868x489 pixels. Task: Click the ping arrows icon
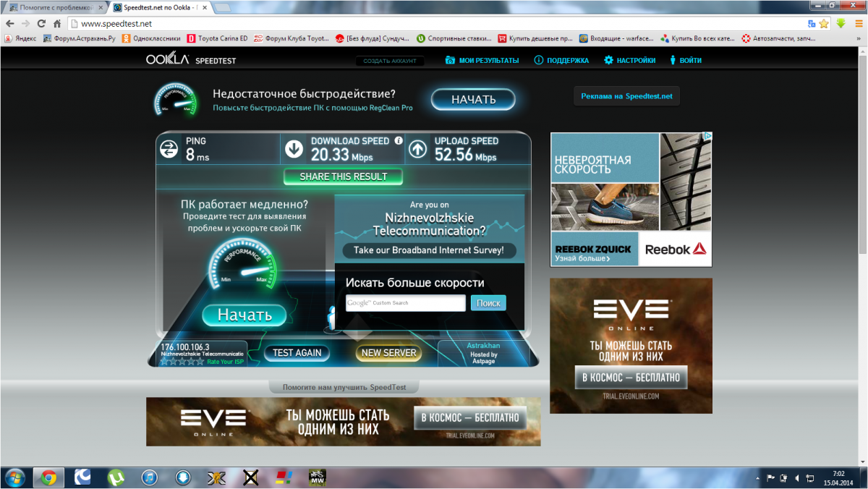coord(169,149)
